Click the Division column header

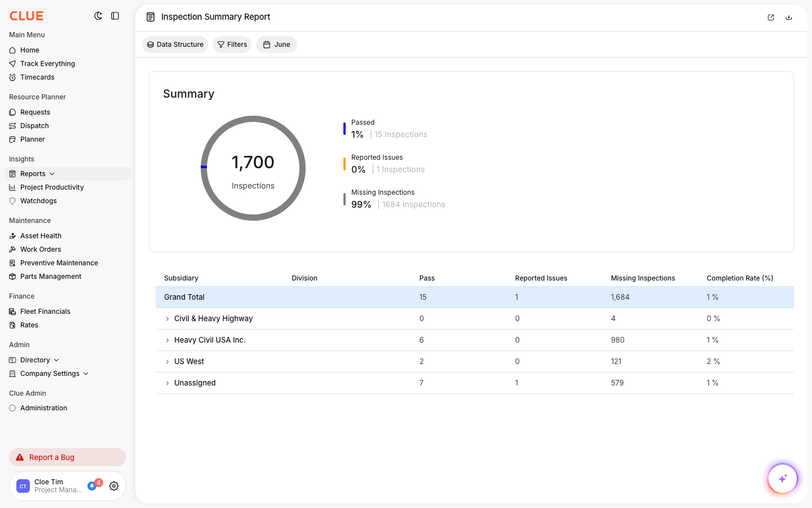click(304, 278)
